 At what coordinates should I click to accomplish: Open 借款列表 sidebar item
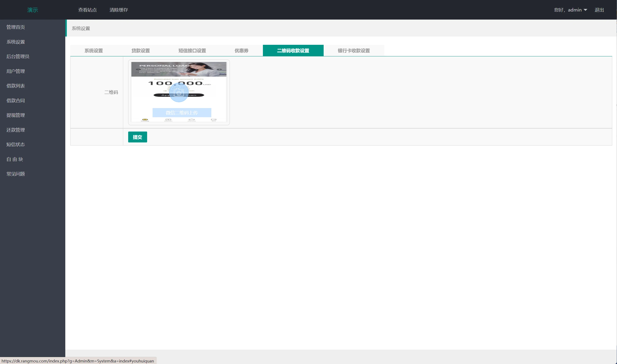coord(15,86)
